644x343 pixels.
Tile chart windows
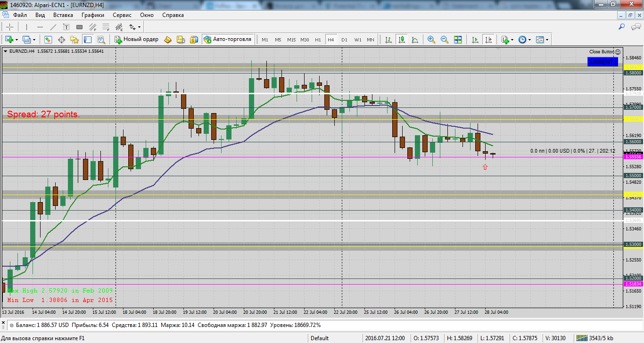click(458, 40)
